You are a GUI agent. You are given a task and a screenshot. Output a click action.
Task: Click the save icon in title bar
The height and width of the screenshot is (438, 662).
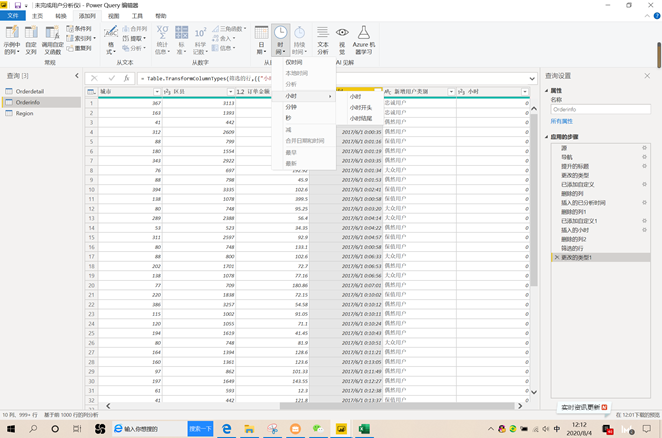(x=18, y=5)
